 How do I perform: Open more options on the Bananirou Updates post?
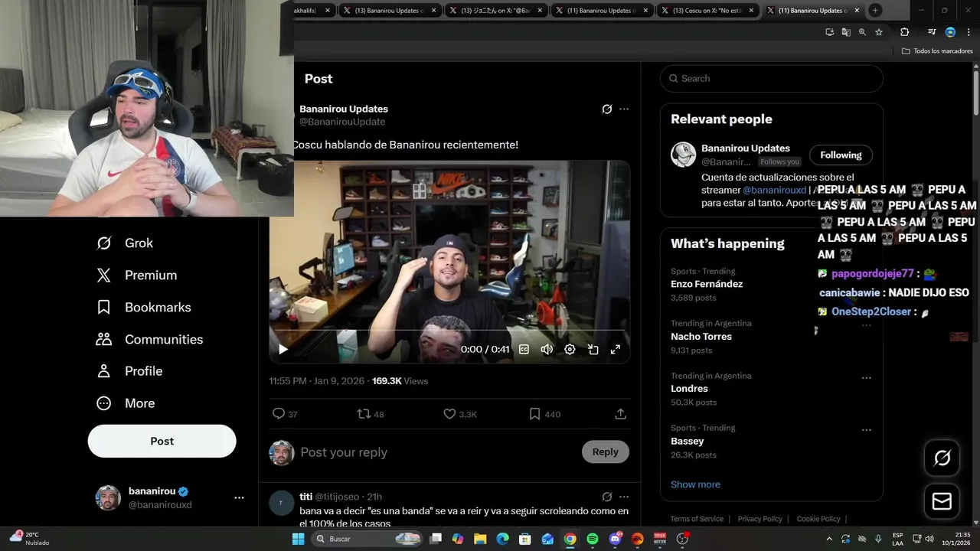coord(624,109)
